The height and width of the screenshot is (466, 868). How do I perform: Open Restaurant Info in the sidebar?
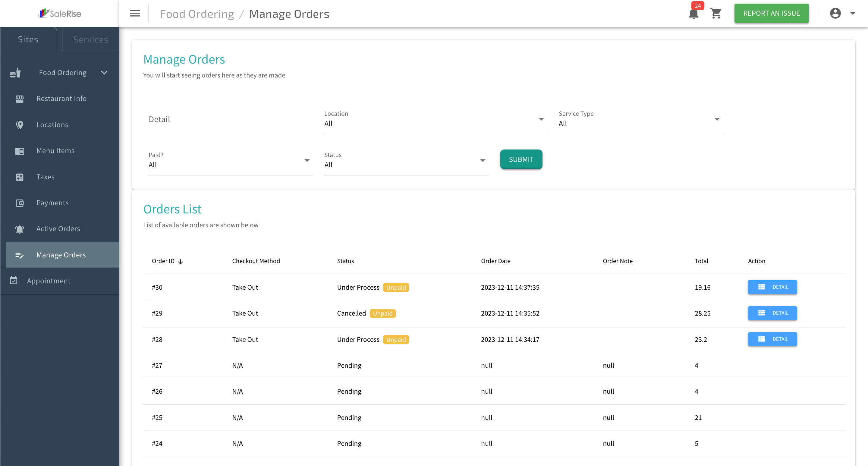point(63,99)
